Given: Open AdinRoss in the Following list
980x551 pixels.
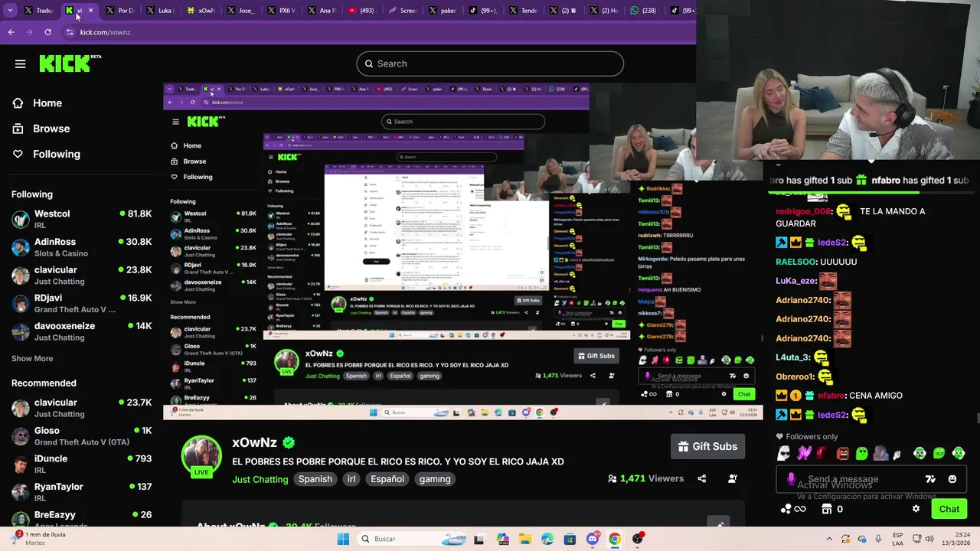Looking at the screenshot, I should point(81,247).
